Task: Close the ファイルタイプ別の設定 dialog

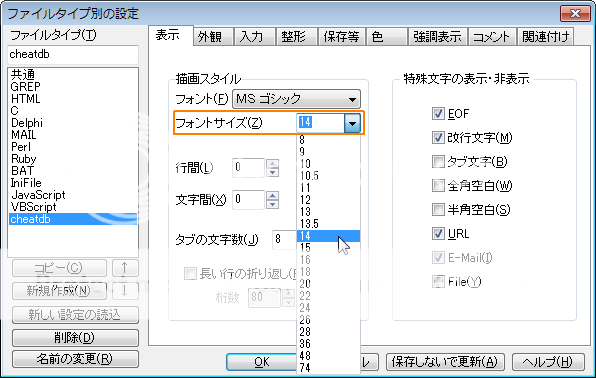Action: pyautogui.click(x=575, y=14)
